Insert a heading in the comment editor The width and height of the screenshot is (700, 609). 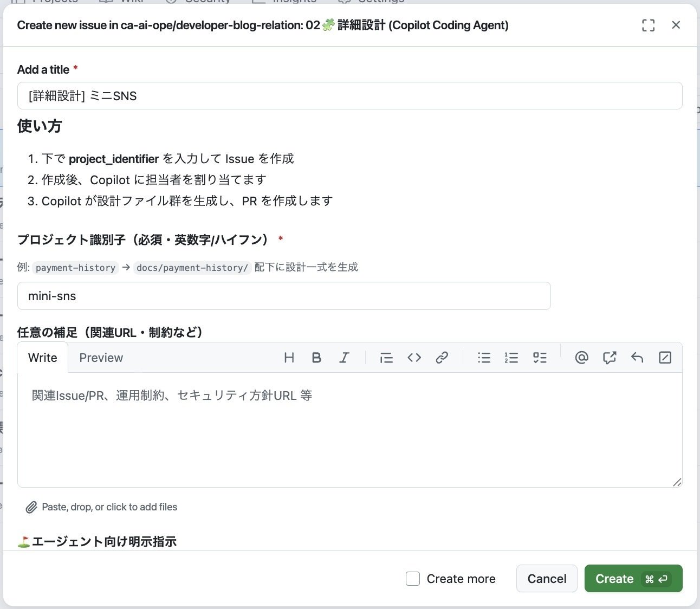[x=289, y=358]
